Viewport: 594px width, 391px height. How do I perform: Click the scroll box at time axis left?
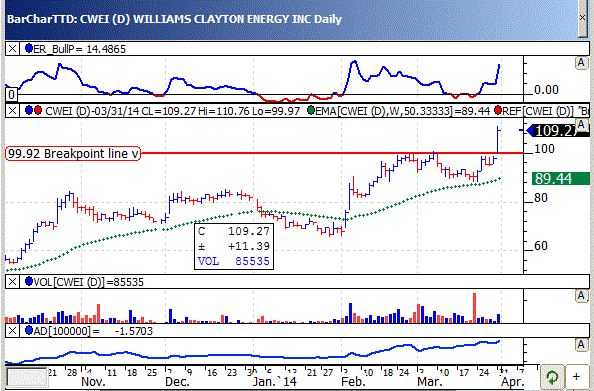(x=27, y=377)
